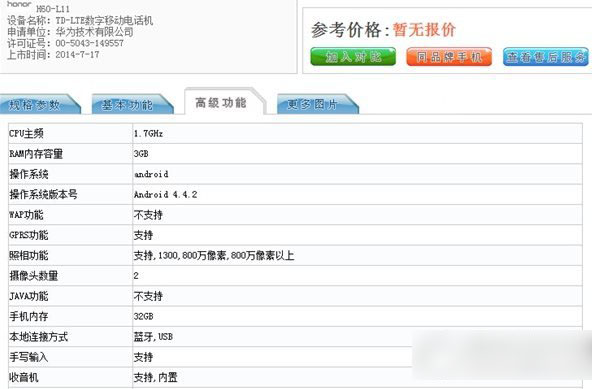
Task: Click the 手机内存 row label
Action: pos(29,316)
